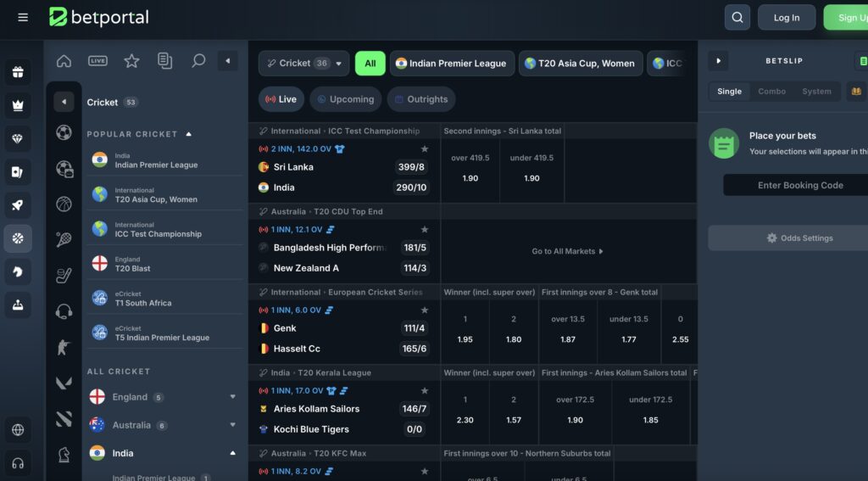Click the Enter Booking Code field
The width and height of the screenshot is (868, 481).
[x=795, y=185]
